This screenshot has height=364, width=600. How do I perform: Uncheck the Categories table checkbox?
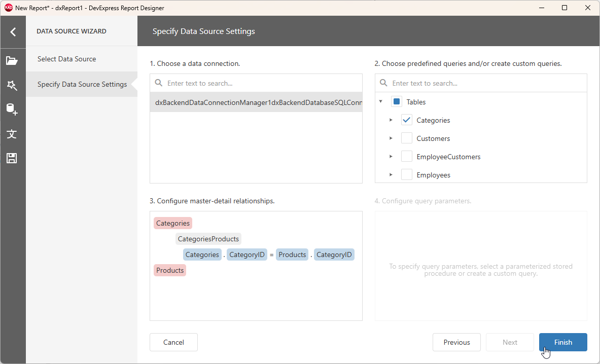406,120
